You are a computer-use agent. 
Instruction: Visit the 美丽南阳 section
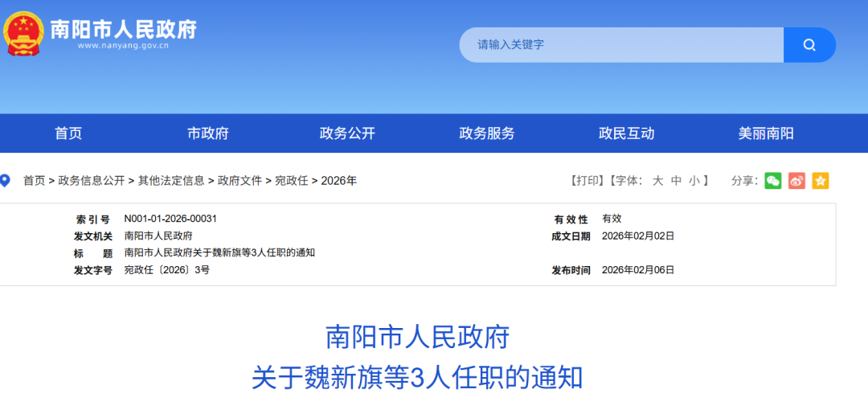coord(766,133)
